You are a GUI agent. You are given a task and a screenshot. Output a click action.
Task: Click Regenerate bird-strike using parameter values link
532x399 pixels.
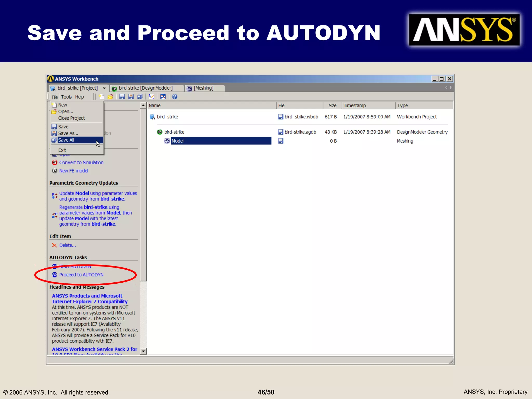click(x=96, y=216)
